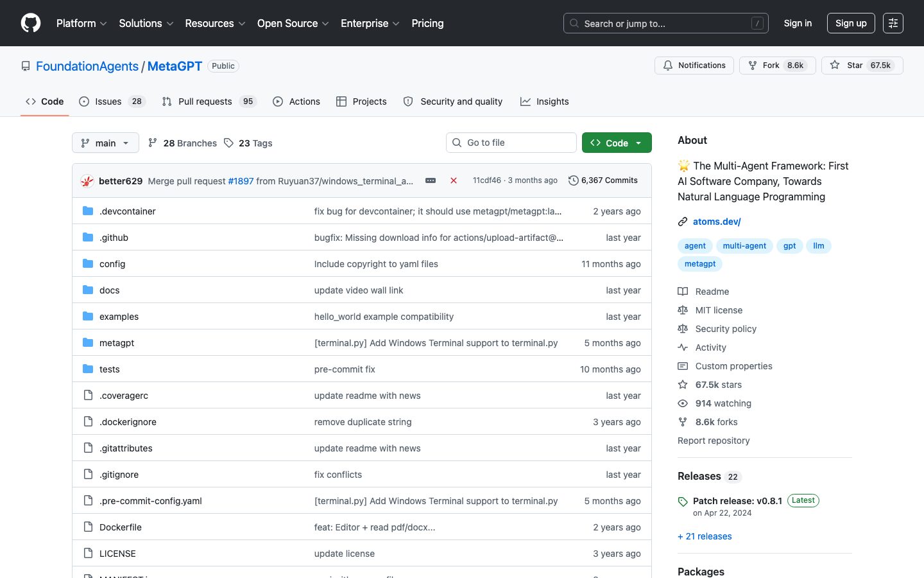
Task: Click the multi-agent topic tag
Action: click(x=744, y=246)
